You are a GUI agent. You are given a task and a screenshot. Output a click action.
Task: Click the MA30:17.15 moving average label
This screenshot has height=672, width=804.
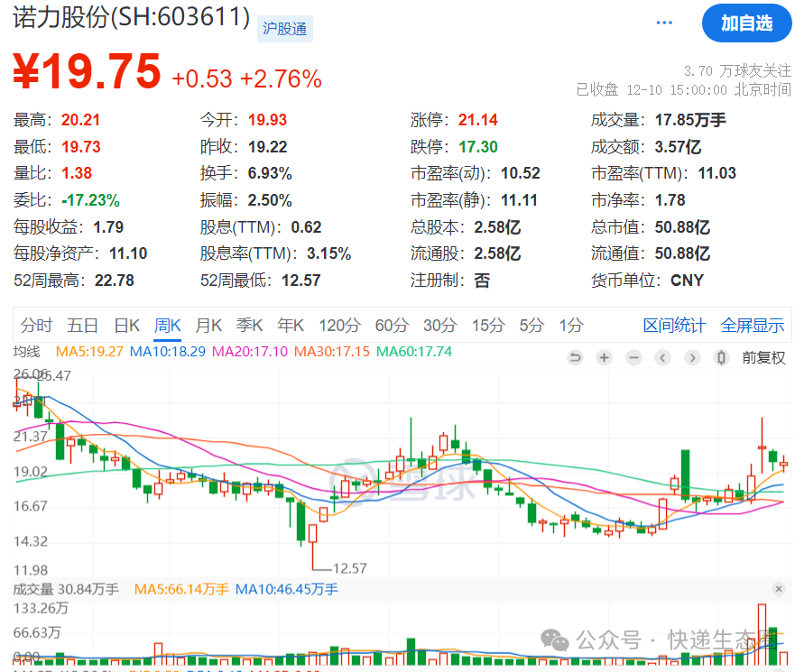332,352
